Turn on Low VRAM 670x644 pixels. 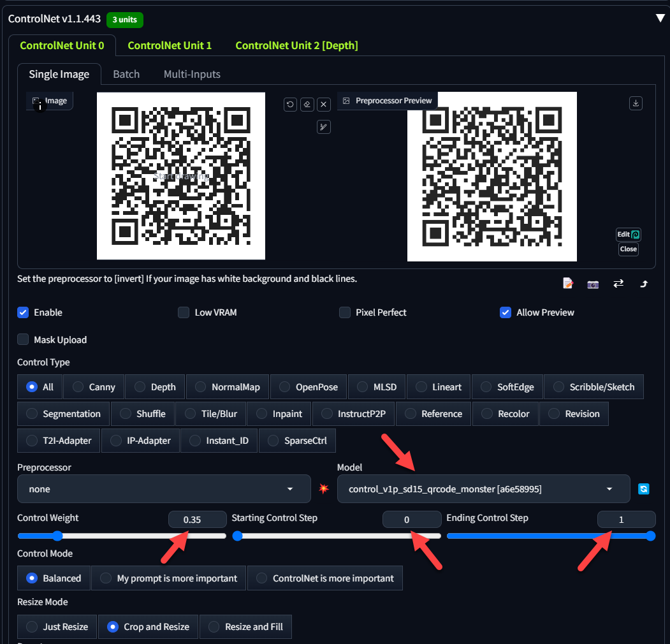[x=184, y=312]
